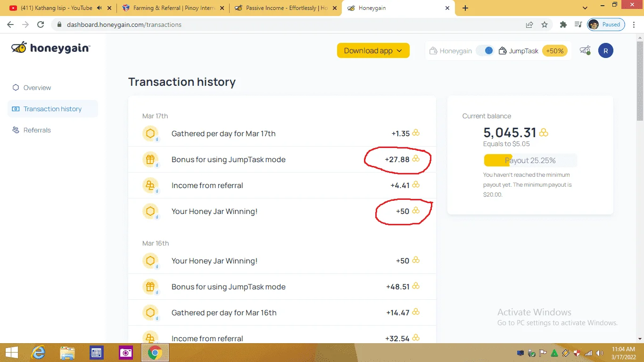Open the R user avatar menu
This screenshot has height=362, width=644.
(x=605, y=50)
